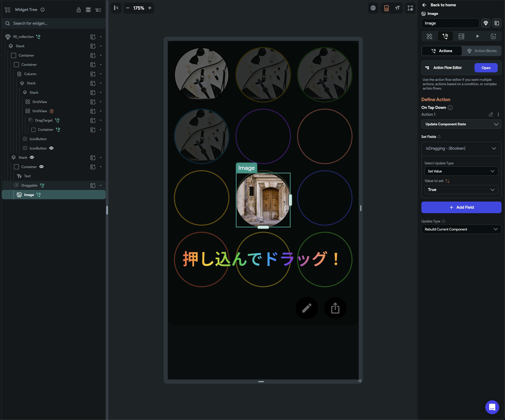Click the lock icon in the Widget Tree header
This screenshot has width=505, height=420.
coord(79,10)
